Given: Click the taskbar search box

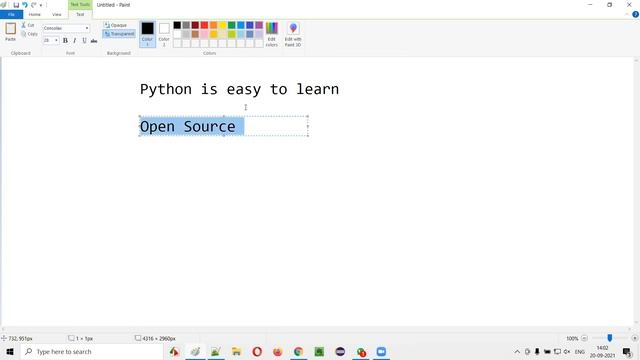Looking at the screenshot, I should [x=92, y=351].
